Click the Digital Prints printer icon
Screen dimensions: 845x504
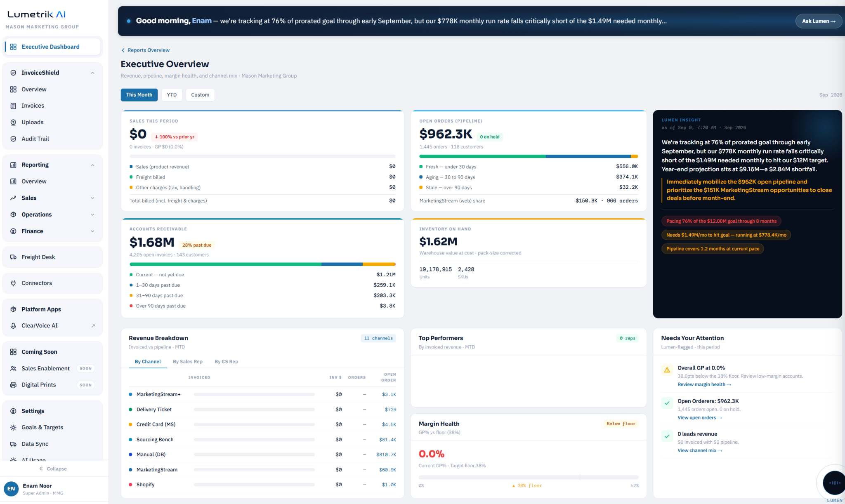(13, 385)
